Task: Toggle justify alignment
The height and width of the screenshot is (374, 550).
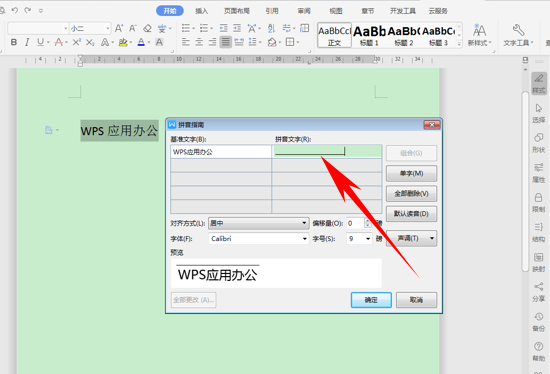Action: pos(226,42)
